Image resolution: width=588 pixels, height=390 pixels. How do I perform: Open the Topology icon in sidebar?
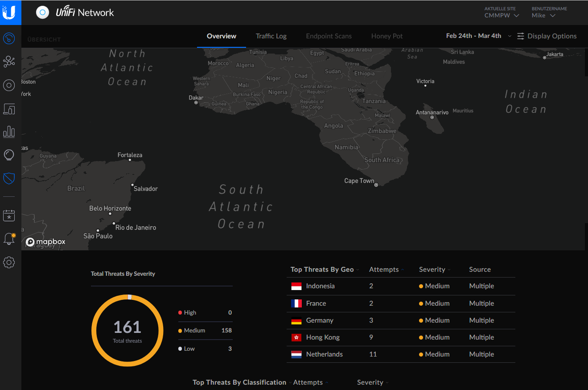[x=9, y=62]
